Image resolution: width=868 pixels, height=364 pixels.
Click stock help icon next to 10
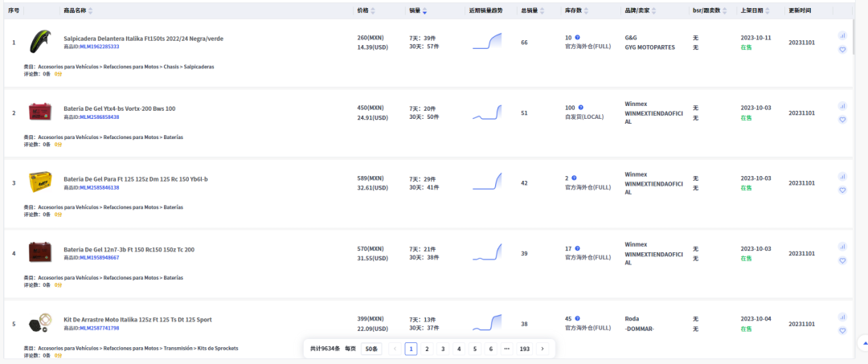pos(577,38)
